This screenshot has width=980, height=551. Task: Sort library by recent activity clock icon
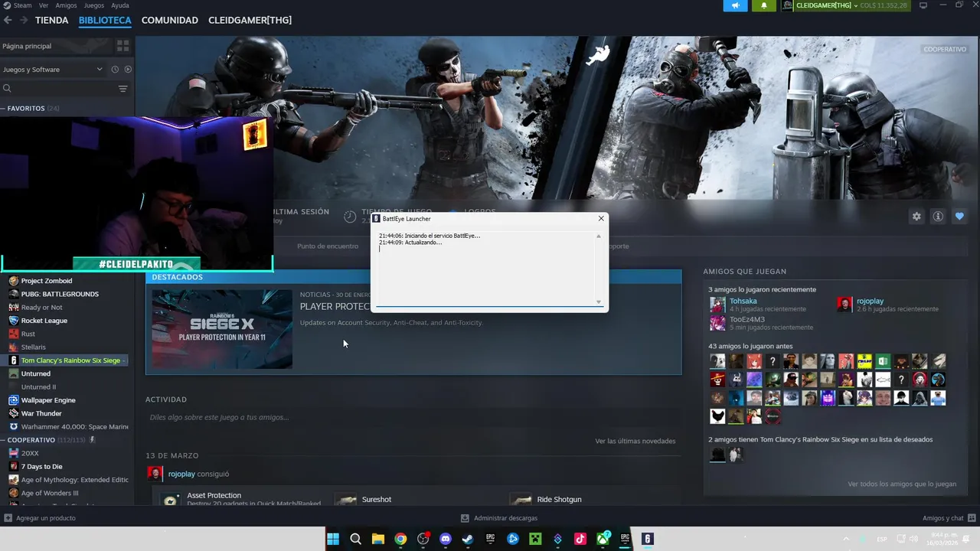coord(115,69)
